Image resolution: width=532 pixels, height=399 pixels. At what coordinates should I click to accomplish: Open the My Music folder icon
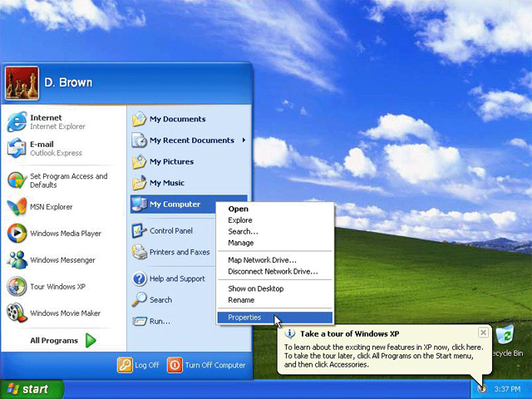click(x=139, y=183)
